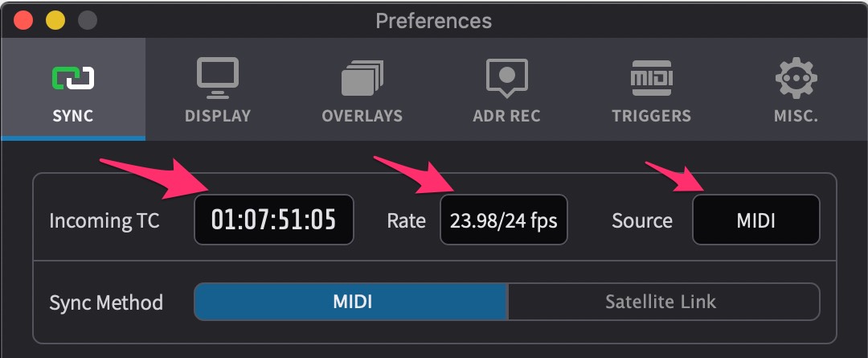The image size is (868, 358).
Task: Switch to the TRIGGERS tab label
Action: coord(652,116)
